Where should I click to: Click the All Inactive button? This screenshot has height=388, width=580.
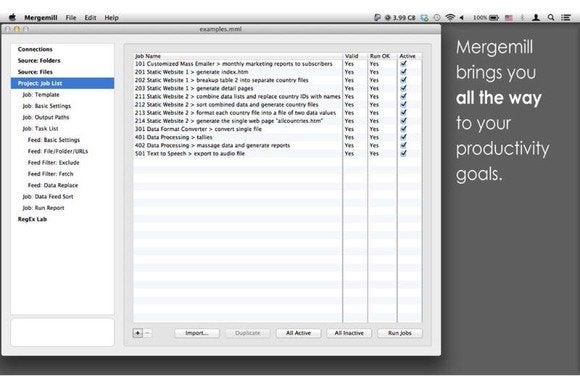click(x=349, y=333)
